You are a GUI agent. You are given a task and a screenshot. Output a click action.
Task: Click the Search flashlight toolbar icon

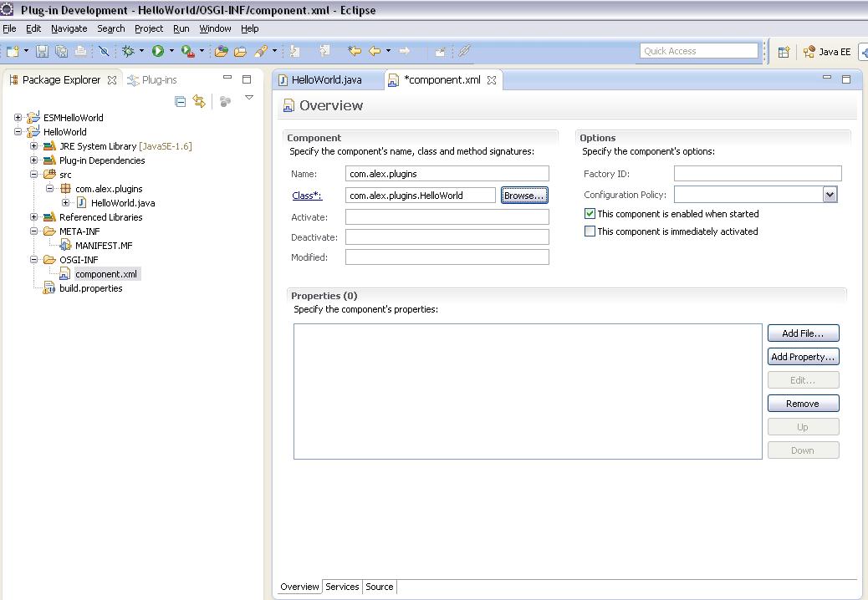(x=260, y=52)
